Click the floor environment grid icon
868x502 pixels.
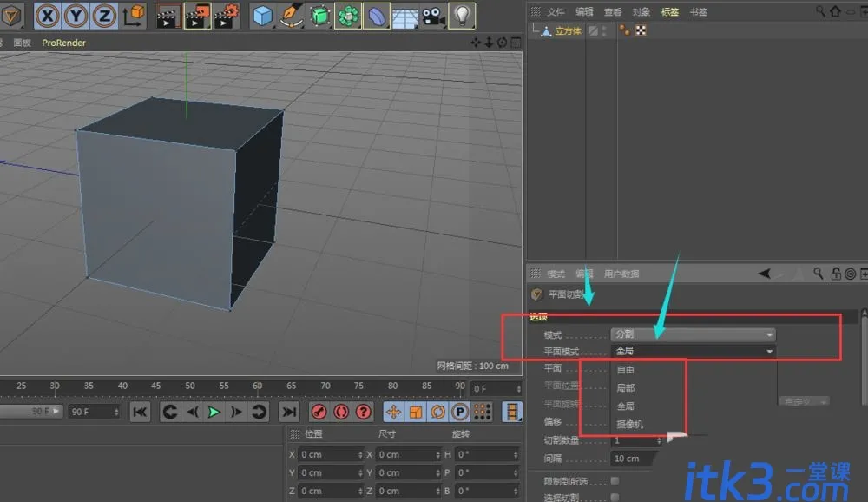(405, 17)
